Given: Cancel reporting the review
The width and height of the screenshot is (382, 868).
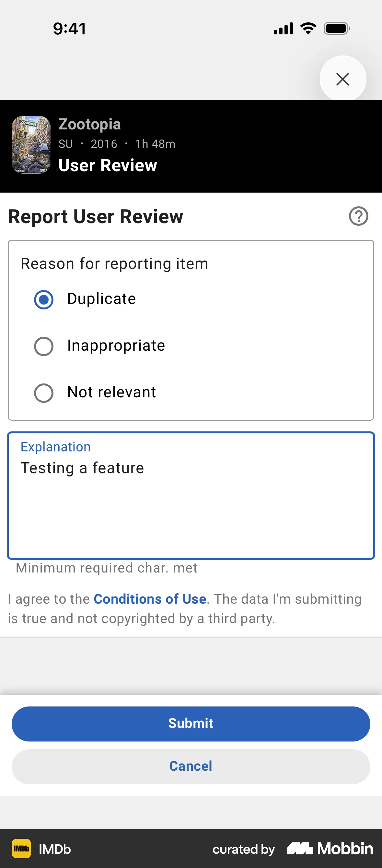Looking at the screenshot, I should [191, 766].
